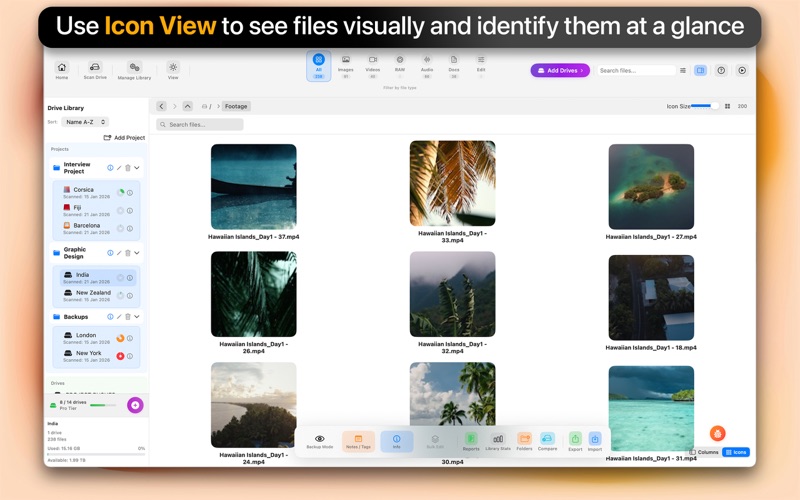Collapse the Graphic Design group
The width and height of the screenshot is (800, 500).
[137, 253]
